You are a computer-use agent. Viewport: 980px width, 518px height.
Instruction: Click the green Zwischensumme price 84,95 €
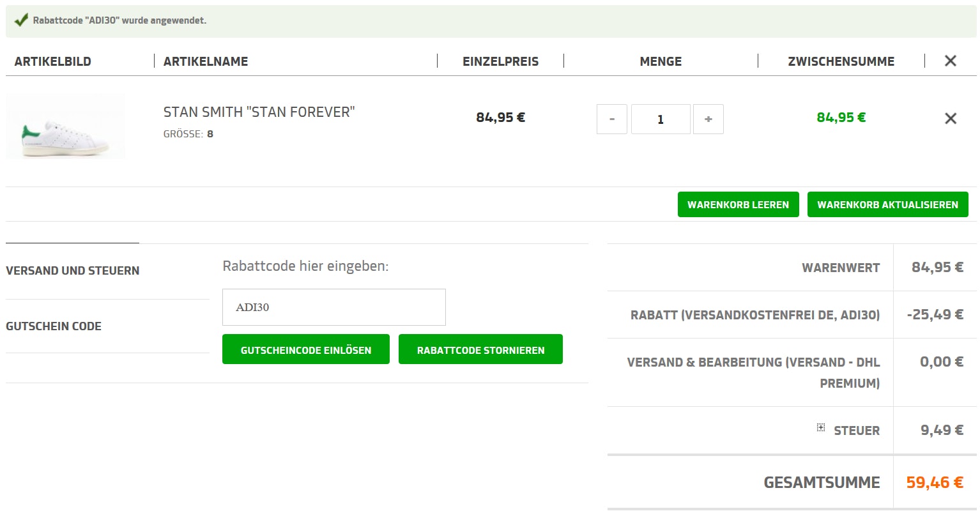(x=841, y=118)
